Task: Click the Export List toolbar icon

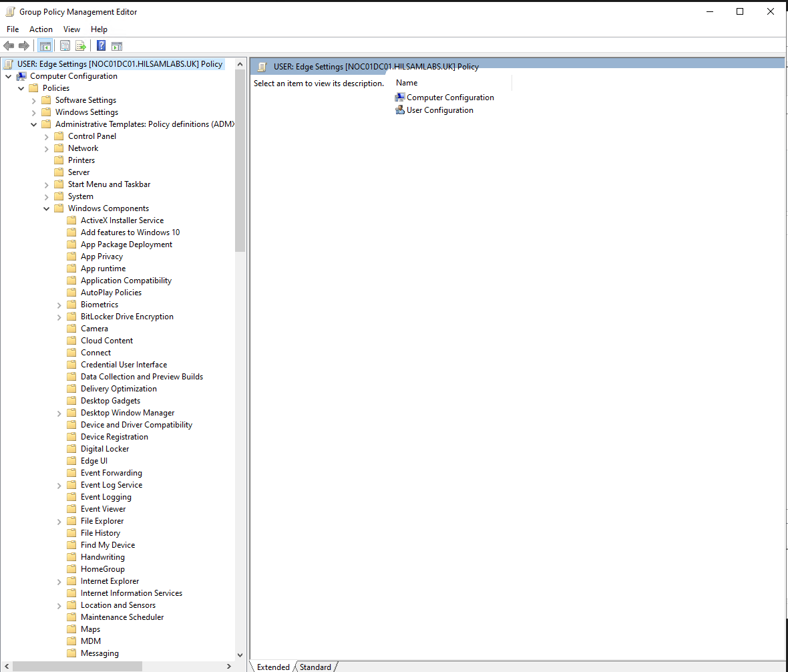Action: pos(81,45)
